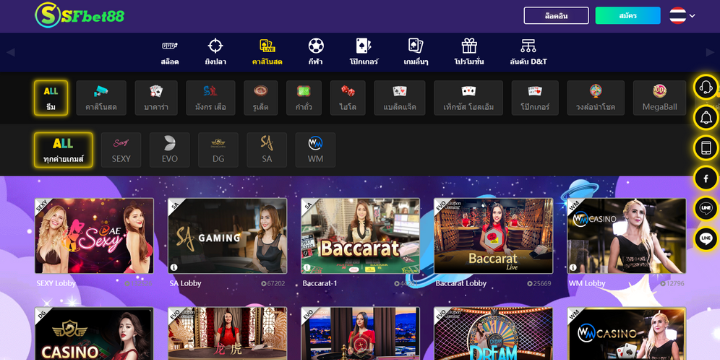Open the sports (กีฬา) soccer ball menu
Viewport: 720px width, 360px height.
pyautogui.click(x=315, y=52)
